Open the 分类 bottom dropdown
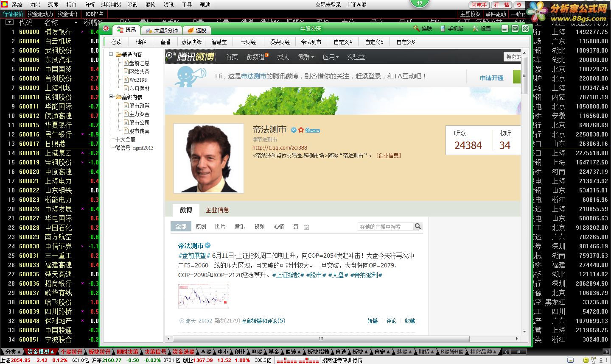The width and height of the screenshot is (611, 364). click(x=13, y=352)
